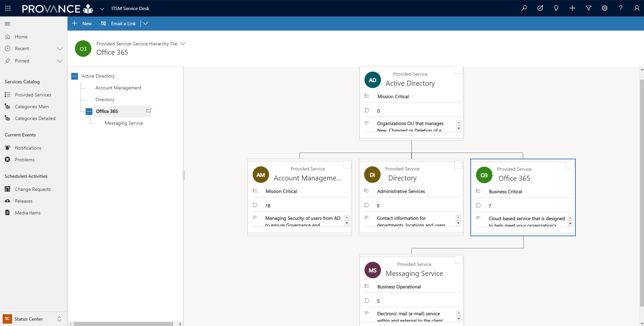Screen dimensions: 644x326
Task: Open the assistant lightbulb icon
Action: tap(556, 8)
